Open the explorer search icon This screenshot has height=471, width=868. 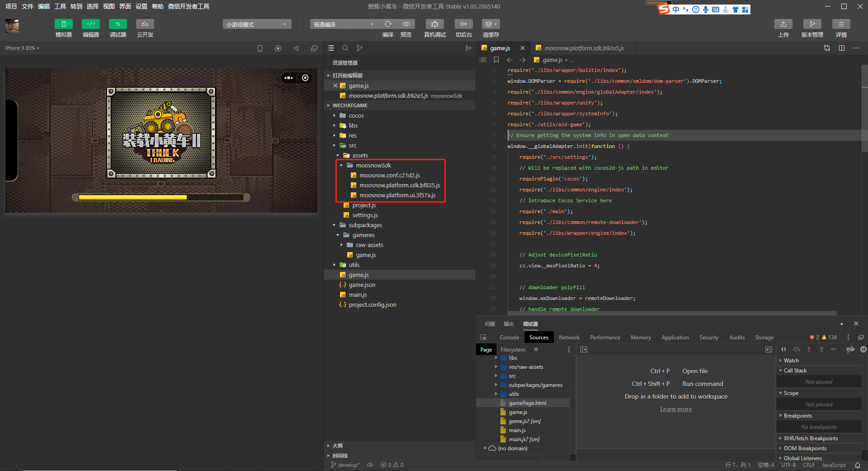click(345, 48)
